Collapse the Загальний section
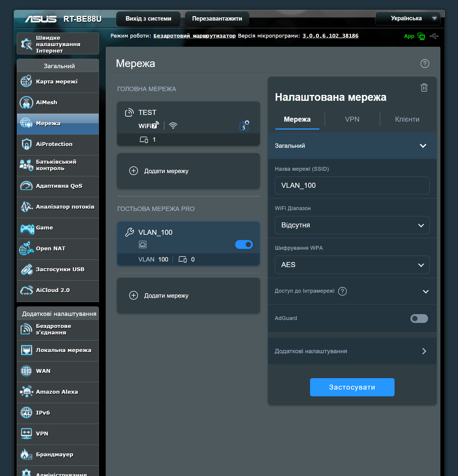 (x=352, y=146)
